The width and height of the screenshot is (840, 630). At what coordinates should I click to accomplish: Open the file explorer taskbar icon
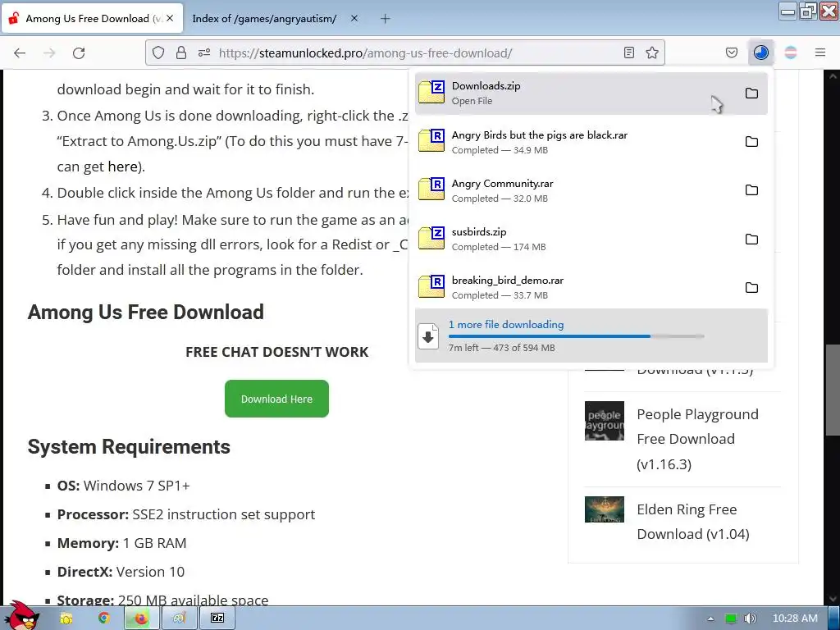[66, 619]
